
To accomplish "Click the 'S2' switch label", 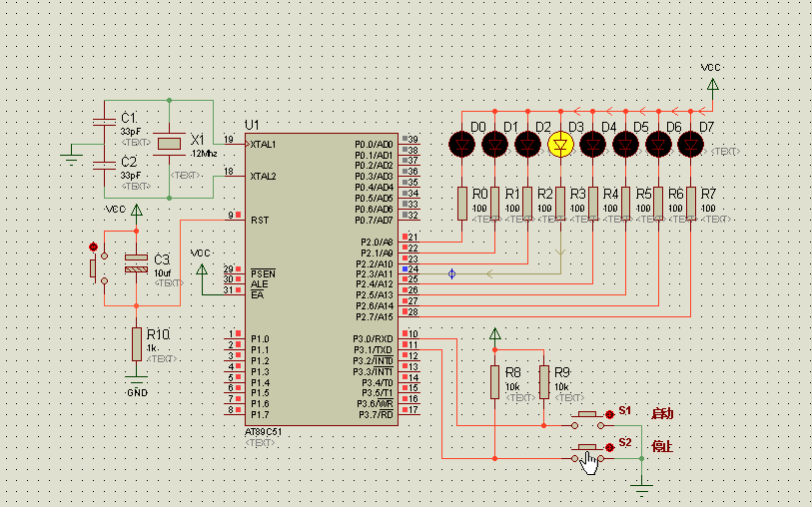I will pos(625,443).
